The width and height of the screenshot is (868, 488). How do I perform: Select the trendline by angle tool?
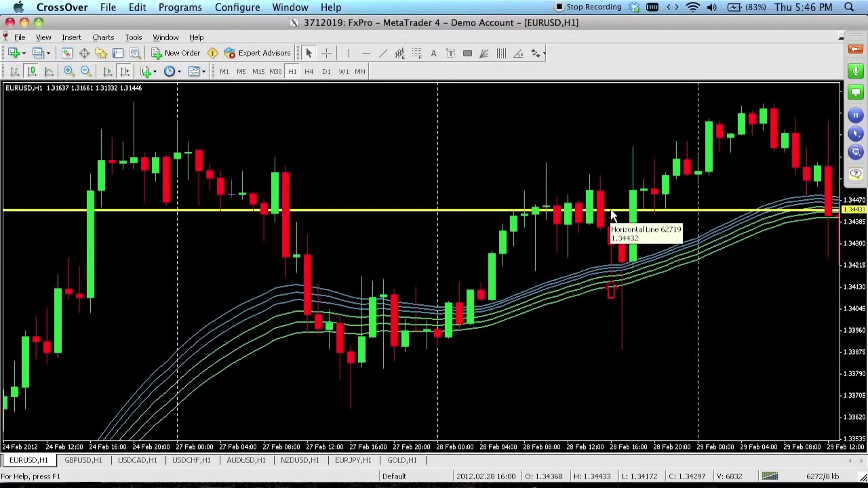click(x=518, y=54)
